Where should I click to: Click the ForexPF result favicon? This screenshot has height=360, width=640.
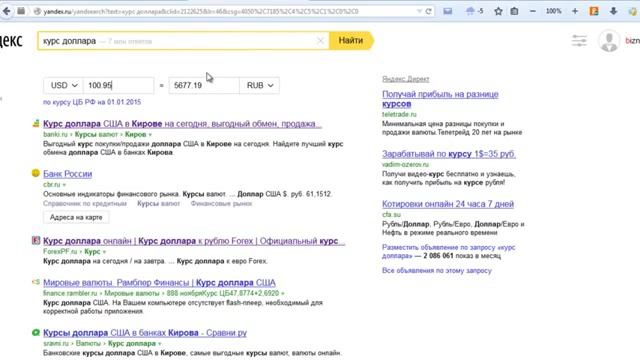pos(36,240)
